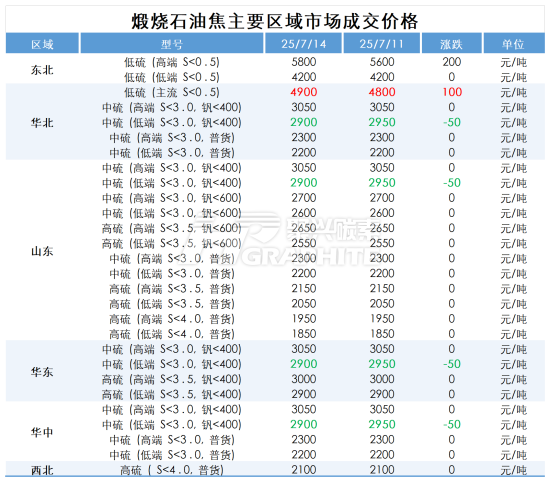Image resolution: width=550 pixels, height=482 pixels.
Task: Select the 型号 column header
Action: coord(172,44)
